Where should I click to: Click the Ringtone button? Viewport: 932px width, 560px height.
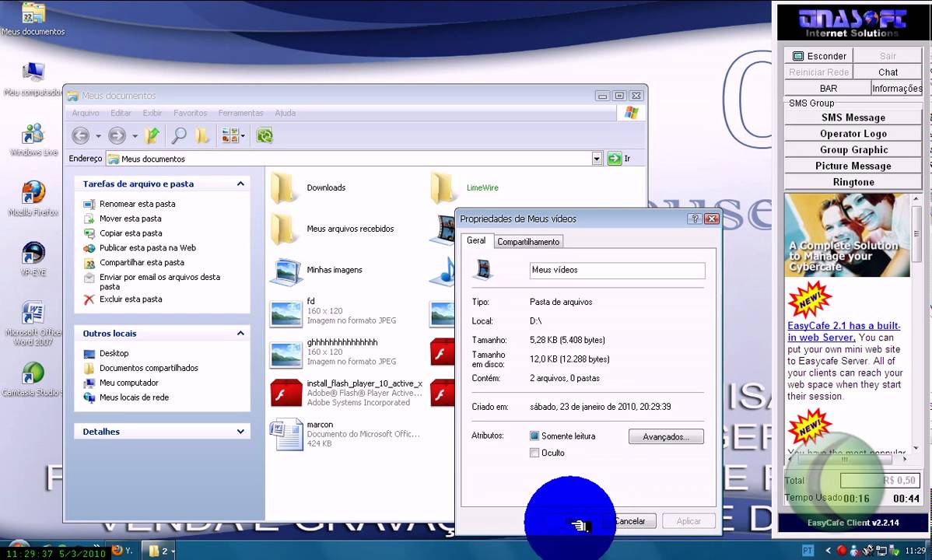(x=853, y=182)
